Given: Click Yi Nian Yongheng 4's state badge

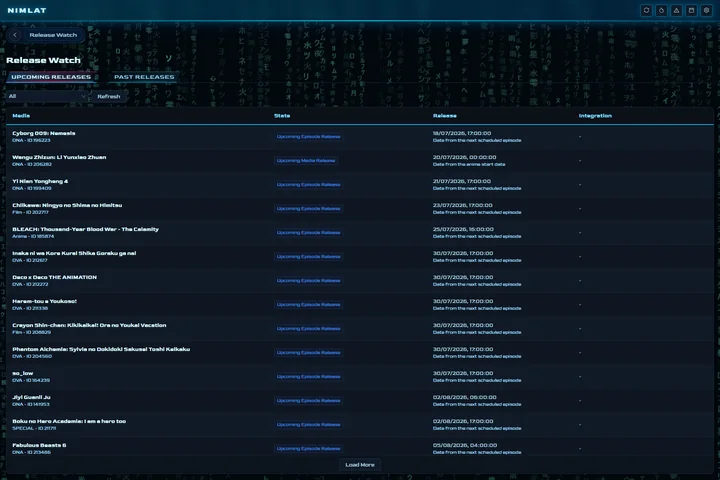Looking at the screenshot, I should coord(309,185).
